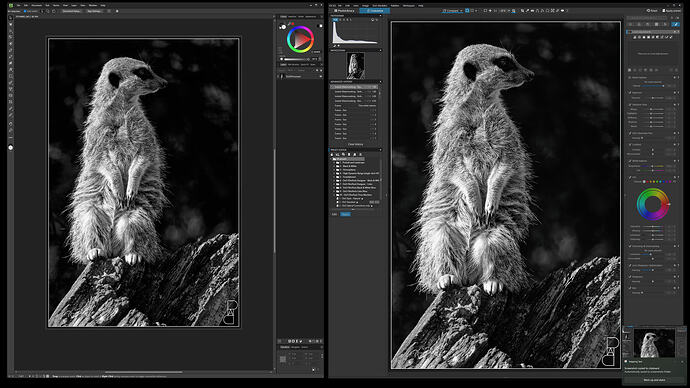Open Document menu in Affinity window
The height and width of the screenshot is (388, 690).
point(37,5)
